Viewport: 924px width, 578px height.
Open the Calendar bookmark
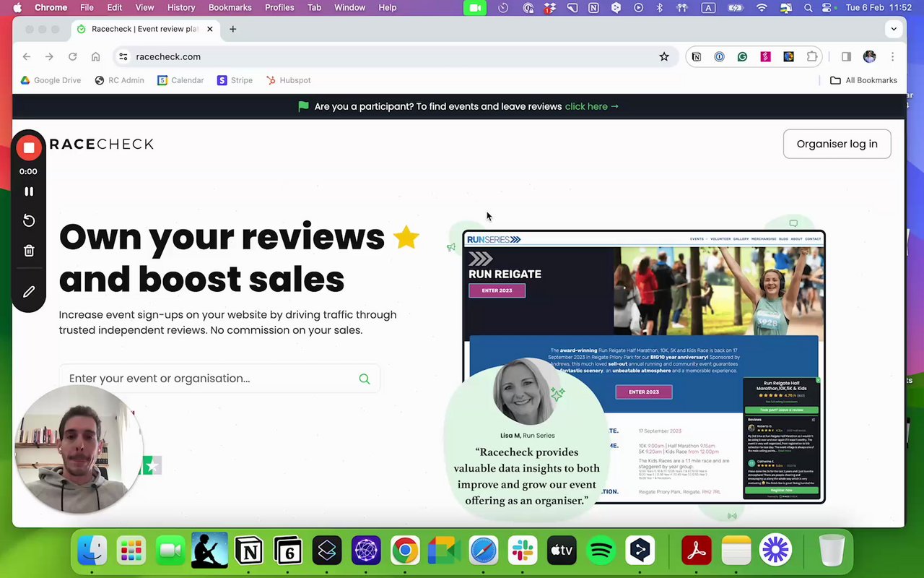point(180,80)
